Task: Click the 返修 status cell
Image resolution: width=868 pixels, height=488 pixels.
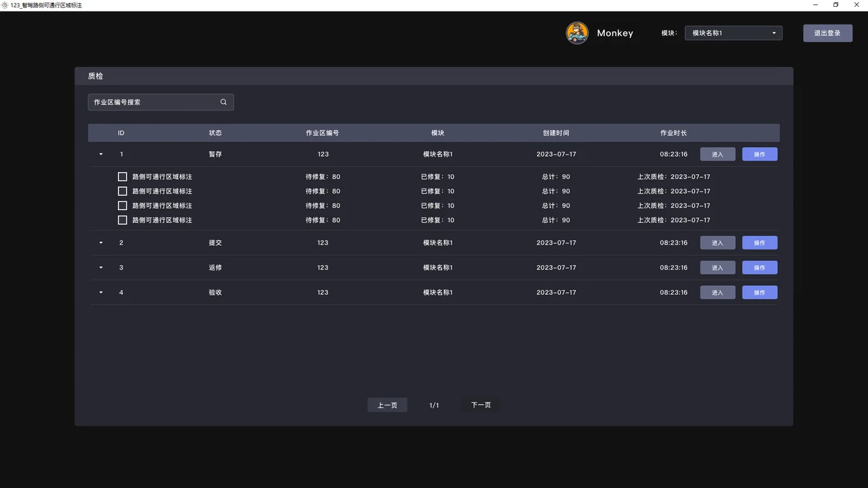Action: [x=215, y=268]
